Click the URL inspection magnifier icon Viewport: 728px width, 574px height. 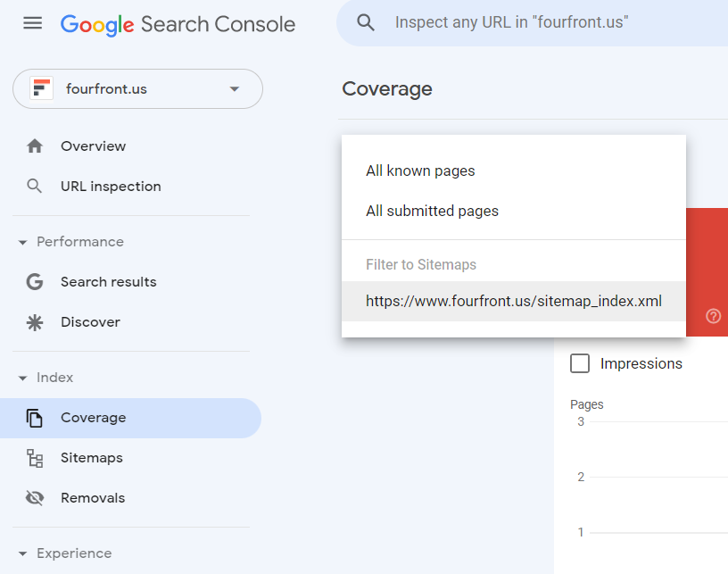[35, 187]
